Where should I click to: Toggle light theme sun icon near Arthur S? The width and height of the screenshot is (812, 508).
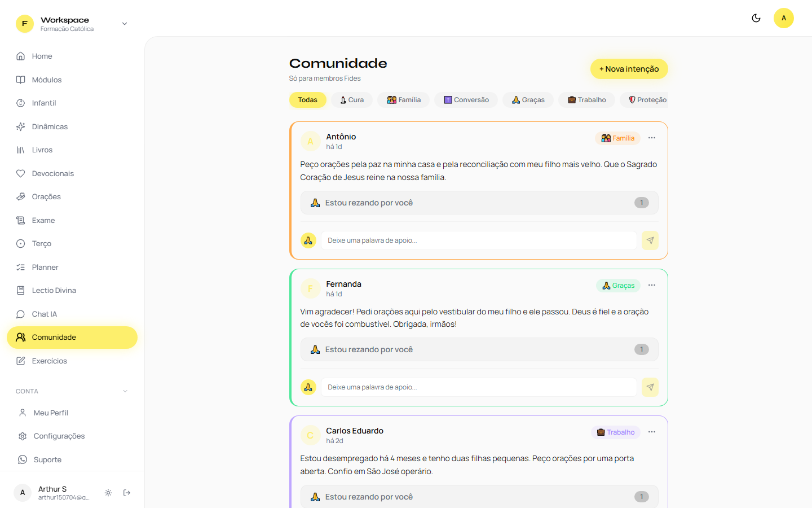coord(108,493)
